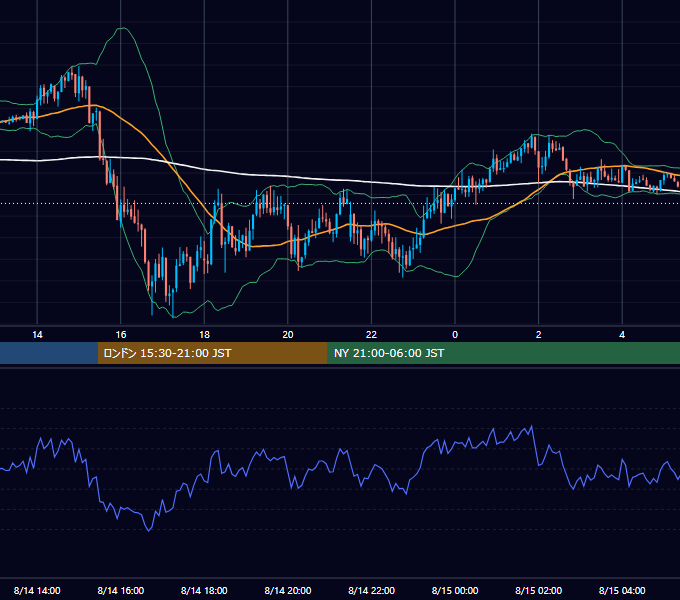Click the 18 hour axis label
The width and height of the screenshot is (680, 600).
tap(204, 335)
